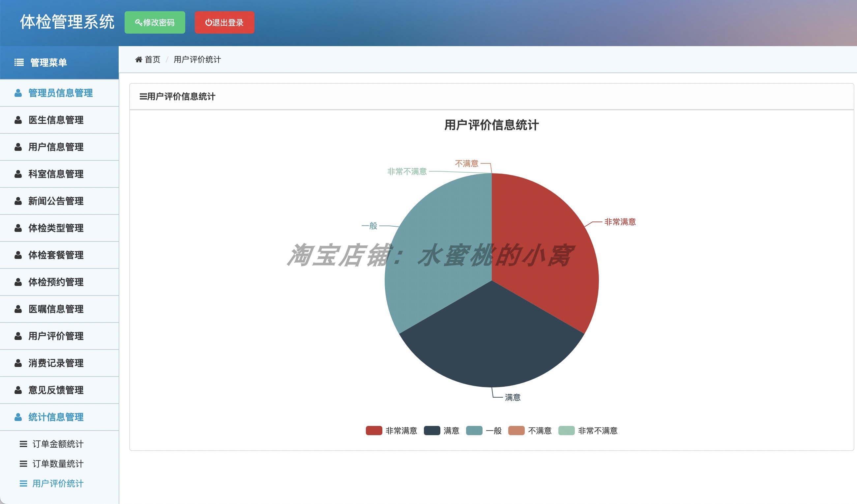
Task: Click the 管理菜单 list icon
Action: 19,63
